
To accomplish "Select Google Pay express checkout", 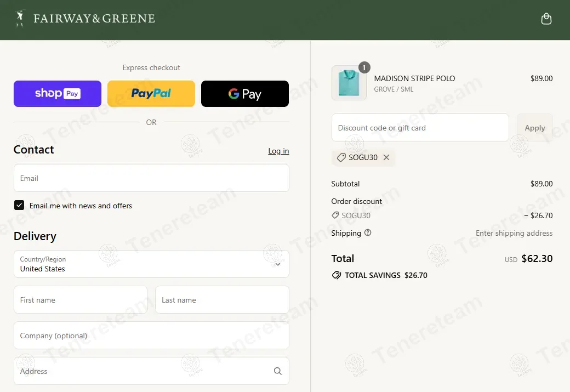I will (x=244, y=94).
